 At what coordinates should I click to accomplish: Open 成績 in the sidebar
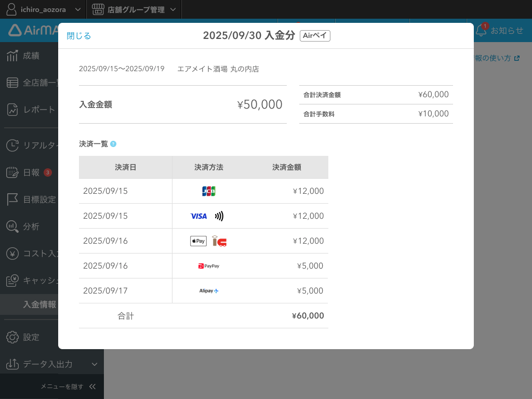(x=31, y=56)
